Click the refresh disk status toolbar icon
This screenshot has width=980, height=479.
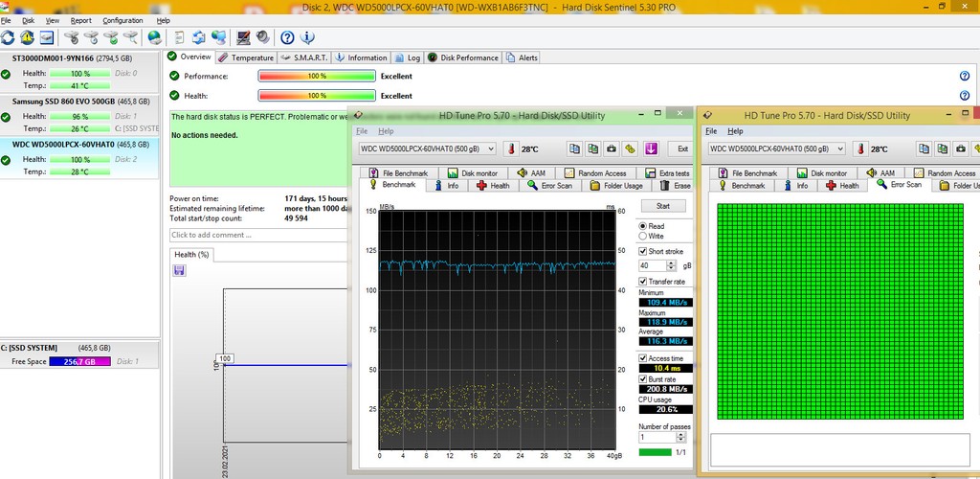8,37
